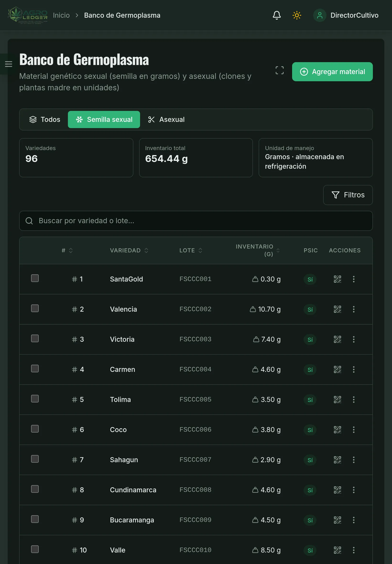Select the Sahagun row checkbox

[x=35, y=459]
